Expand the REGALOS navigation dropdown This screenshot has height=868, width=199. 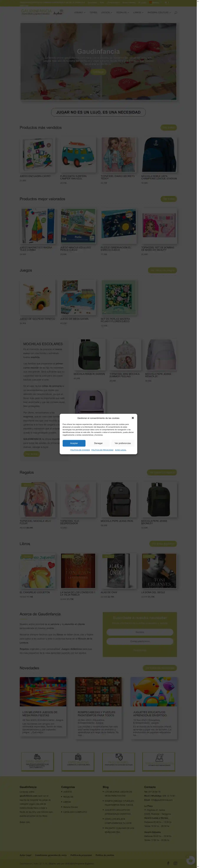tap(123, 12)
